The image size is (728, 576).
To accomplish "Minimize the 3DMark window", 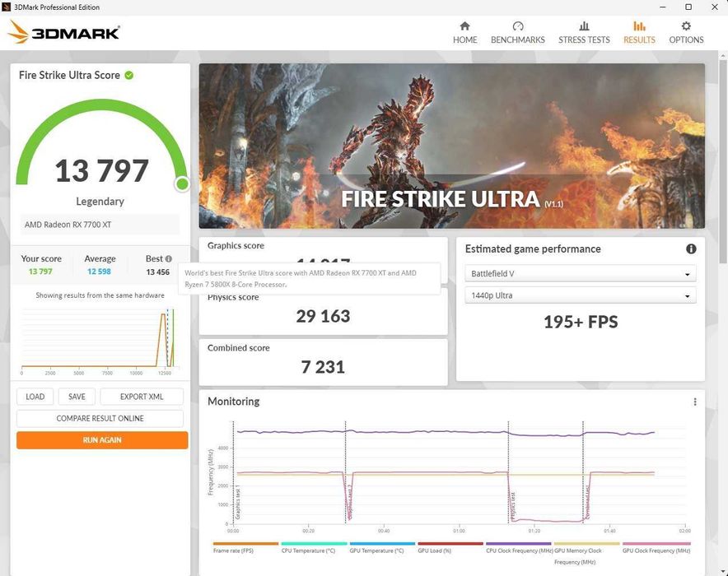I will pos(663,7).
